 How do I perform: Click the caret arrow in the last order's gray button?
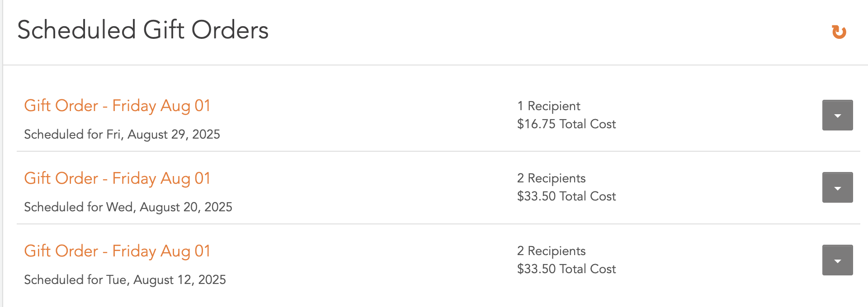click(837, 261)
